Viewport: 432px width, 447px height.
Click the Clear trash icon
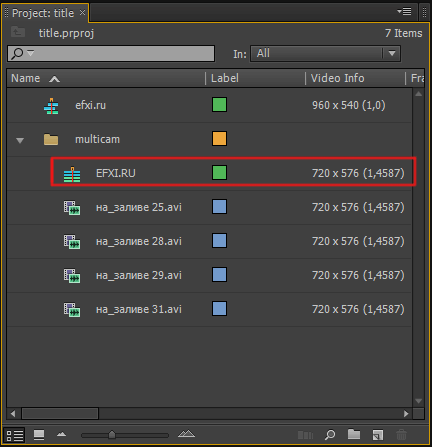click(x=401, y=435)
